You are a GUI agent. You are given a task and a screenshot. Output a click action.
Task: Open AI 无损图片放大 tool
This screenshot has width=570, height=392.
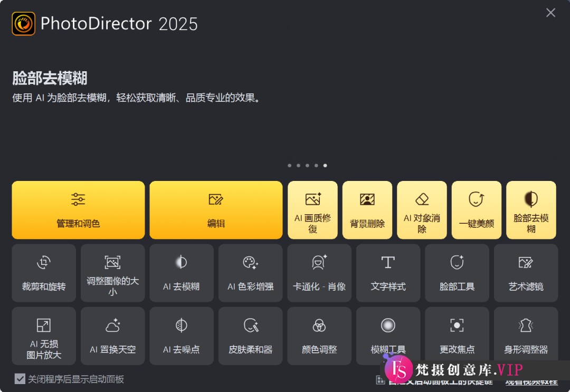coord(44,336)
